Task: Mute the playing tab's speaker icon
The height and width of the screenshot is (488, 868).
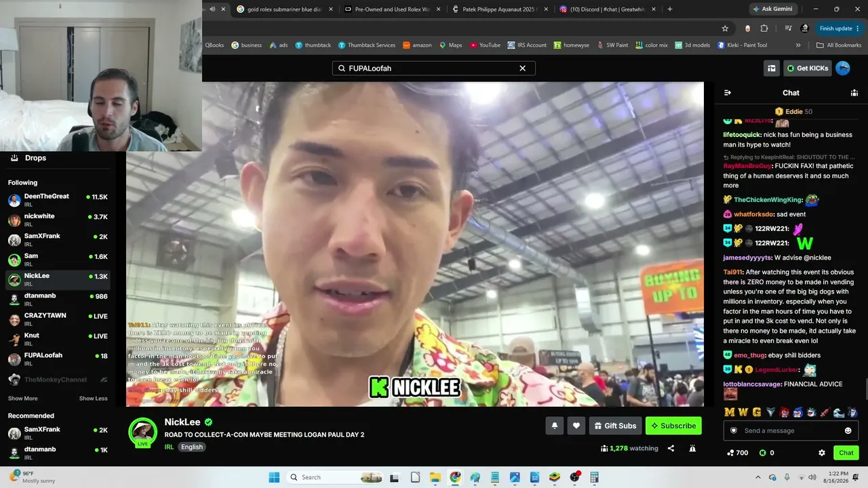Action: [212, 9]
